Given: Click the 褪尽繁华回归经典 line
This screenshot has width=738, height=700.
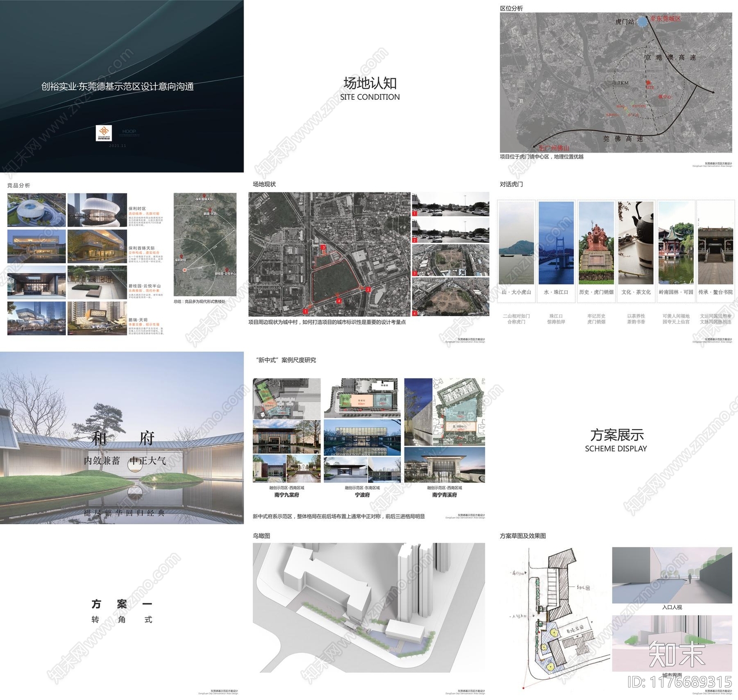Looking at the screenshot, I should (124, 513).
